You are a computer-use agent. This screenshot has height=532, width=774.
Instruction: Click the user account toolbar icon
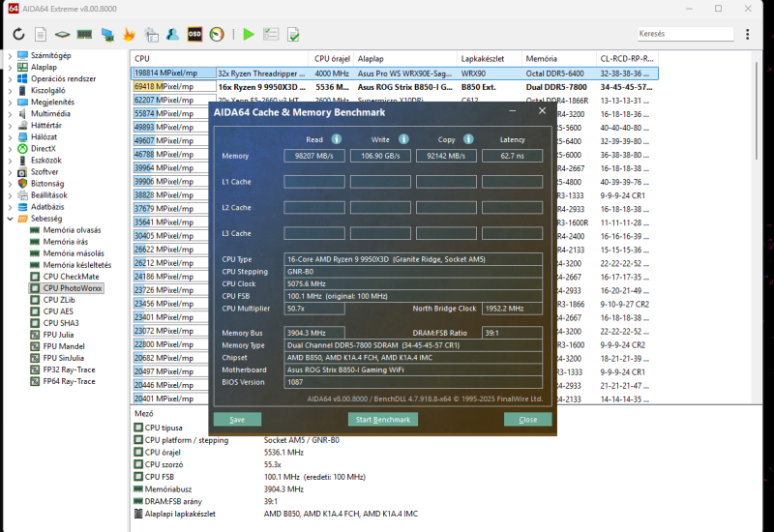click(173, 34)
